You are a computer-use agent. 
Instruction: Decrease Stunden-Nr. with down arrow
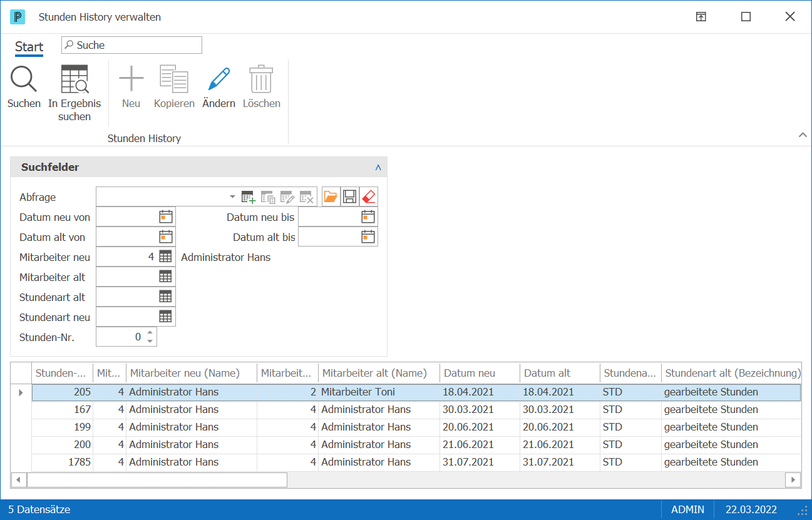[150, 341]
